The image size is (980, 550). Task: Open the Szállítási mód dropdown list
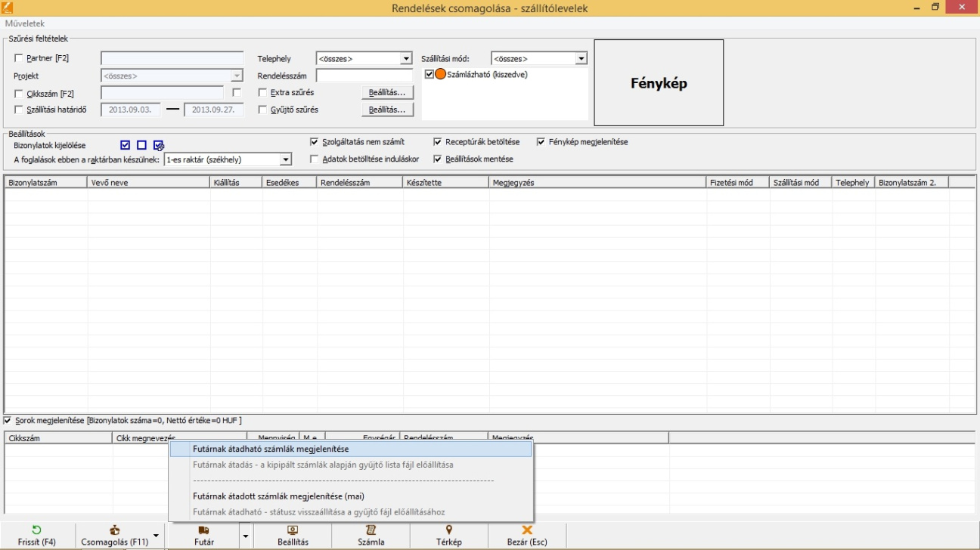(581, 58)
